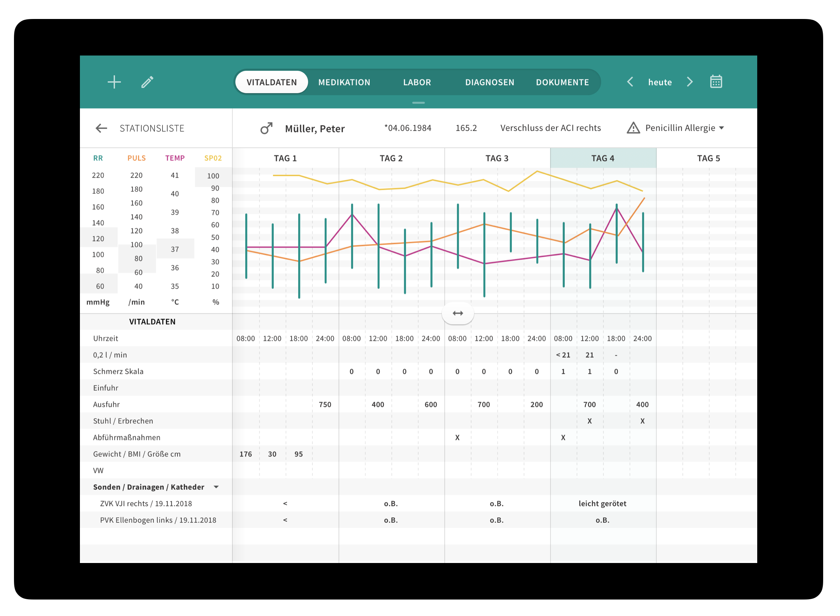Click the pencil edit icon

147,82
